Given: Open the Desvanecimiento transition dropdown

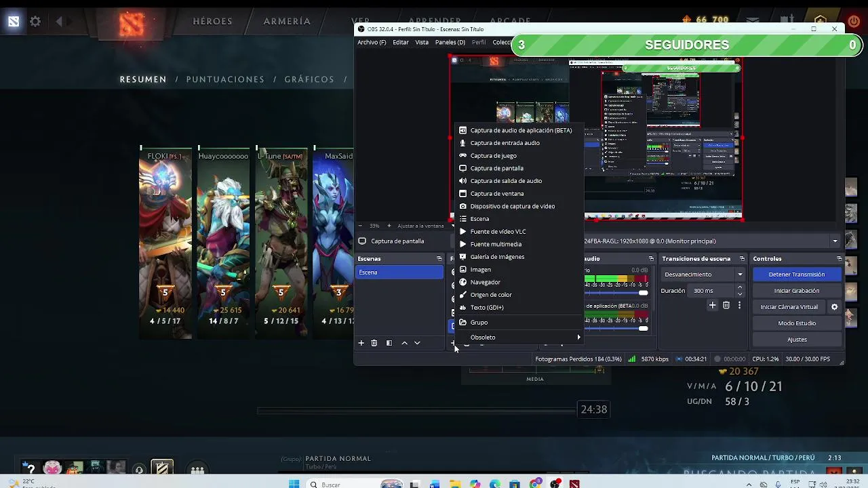Looking at the screenshot, I should [703, 274].
